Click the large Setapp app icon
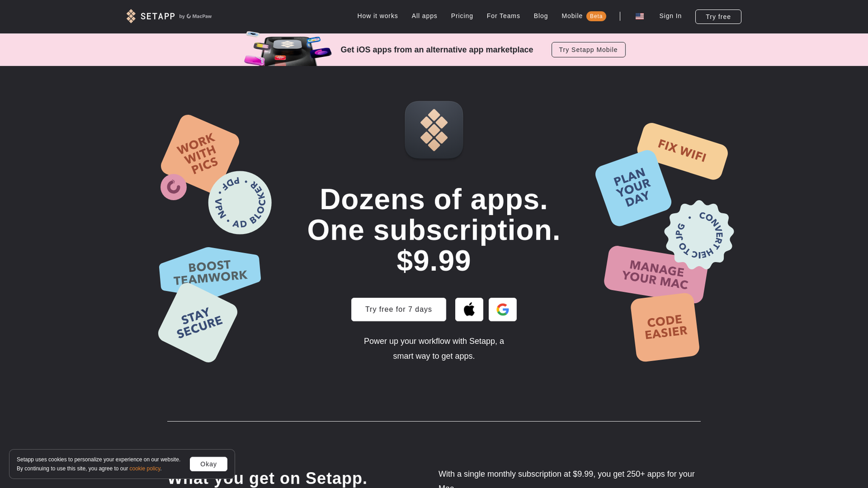 434,130
